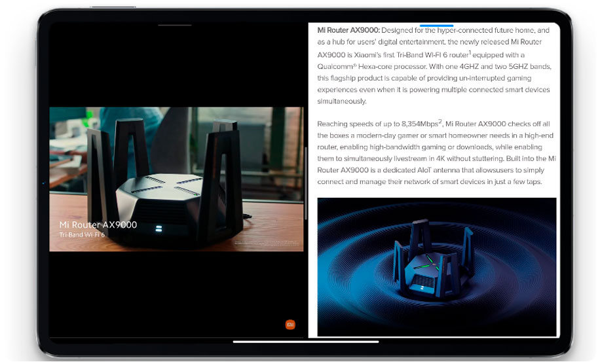Click the bold 'Mi Router AX9000:' heading
The width and height of the screenshot is (600, 364).
(348, 30)
